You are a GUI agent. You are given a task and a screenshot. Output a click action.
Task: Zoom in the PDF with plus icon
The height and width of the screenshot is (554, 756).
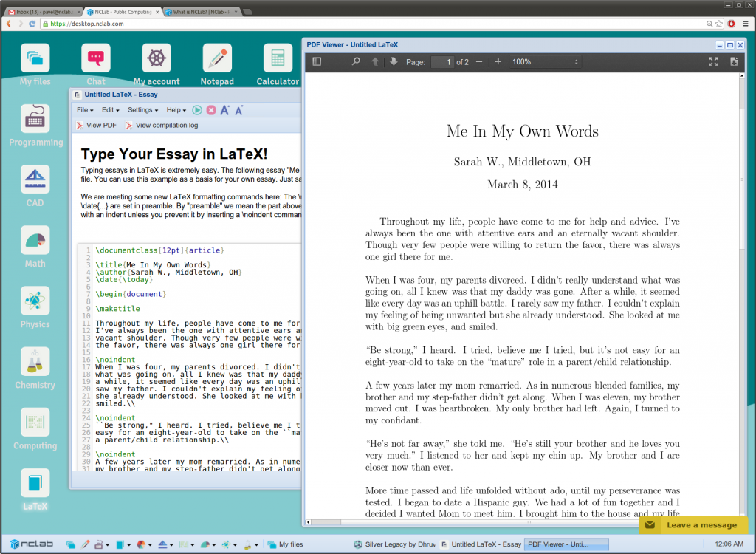(498, 62)
